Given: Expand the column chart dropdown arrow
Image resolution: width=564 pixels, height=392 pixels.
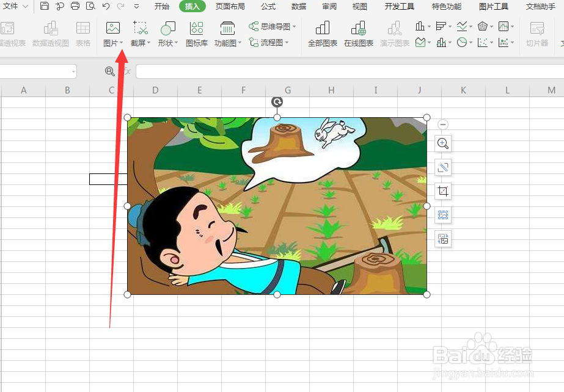Looking at the screenshot, I should [429, 27].
